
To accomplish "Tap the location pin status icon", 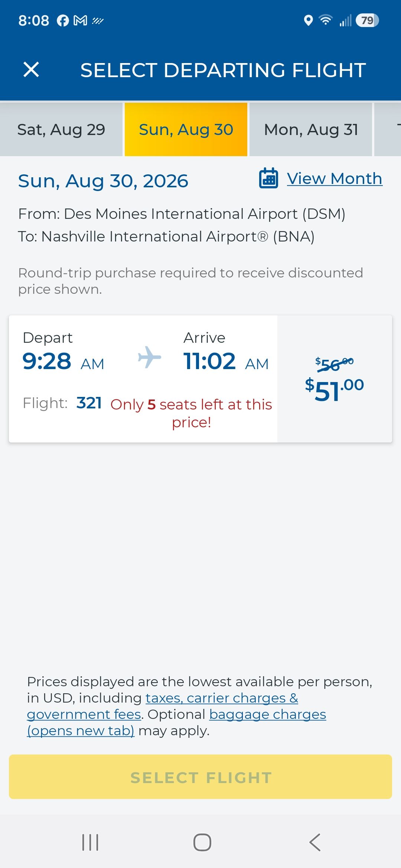I will tap(308, 20).
